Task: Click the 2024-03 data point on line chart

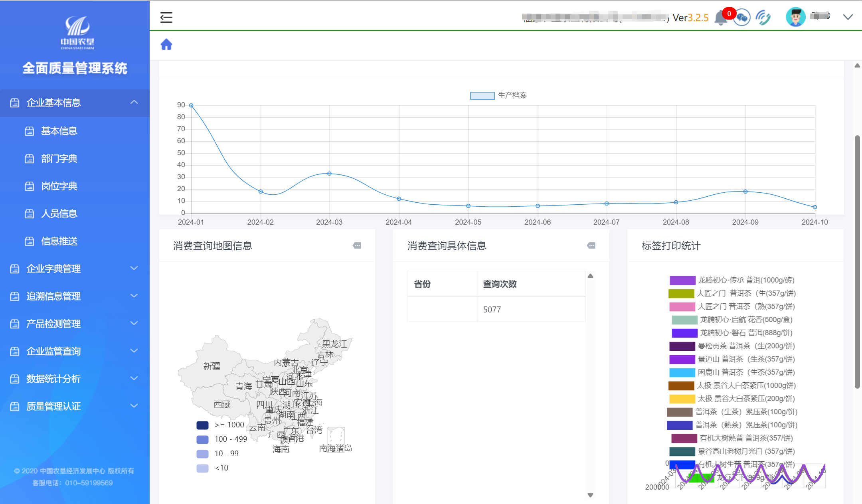Action: [x=330, y=174]
